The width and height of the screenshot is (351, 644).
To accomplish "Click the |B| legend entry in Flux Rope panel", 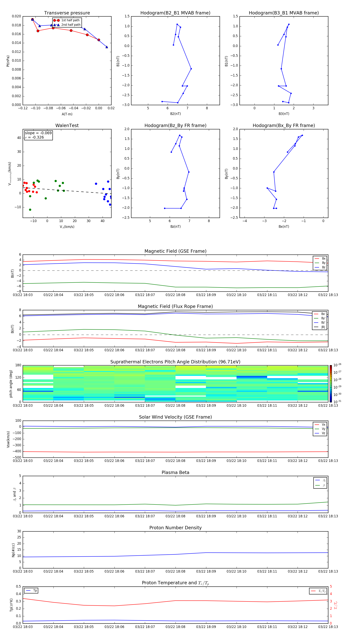I will [320, 327].
